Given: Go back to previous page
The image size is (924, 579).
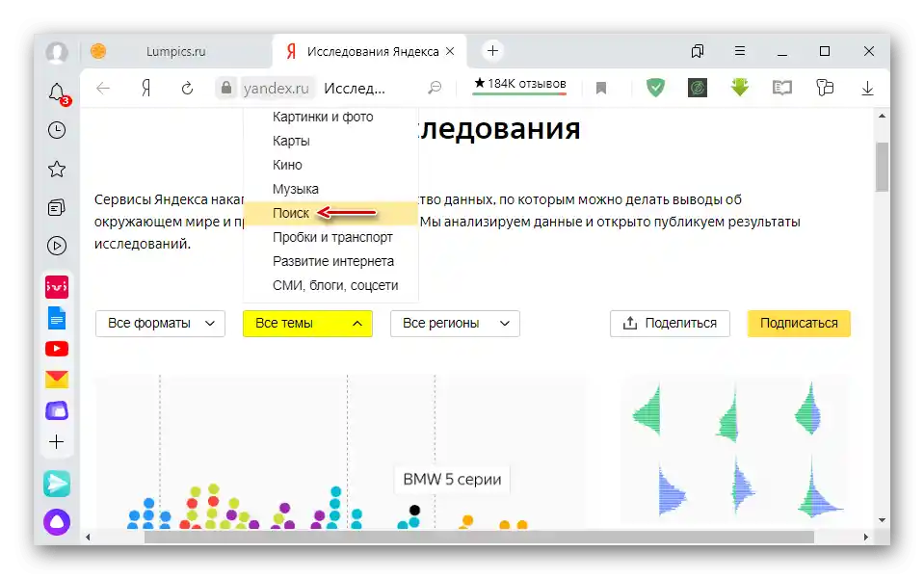Looking at the screenshot, I should pos(103,89).
